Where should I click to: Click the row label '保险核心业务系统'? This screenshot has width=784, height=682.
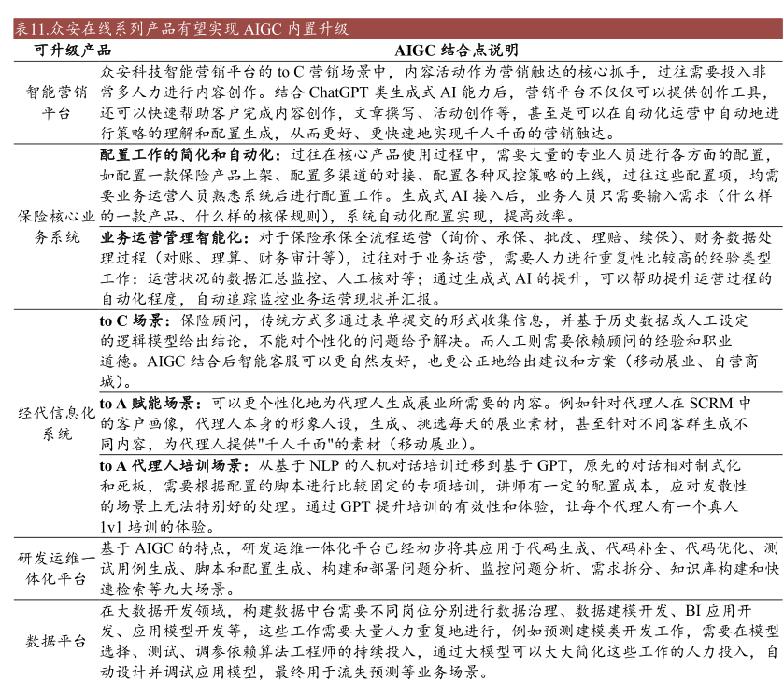(x=56, y=226)
